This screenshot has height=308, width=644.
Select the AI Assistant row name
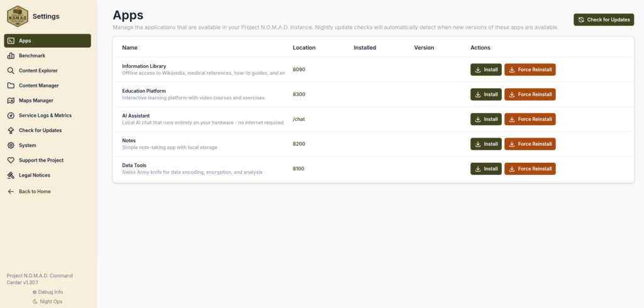coord(136,116)
